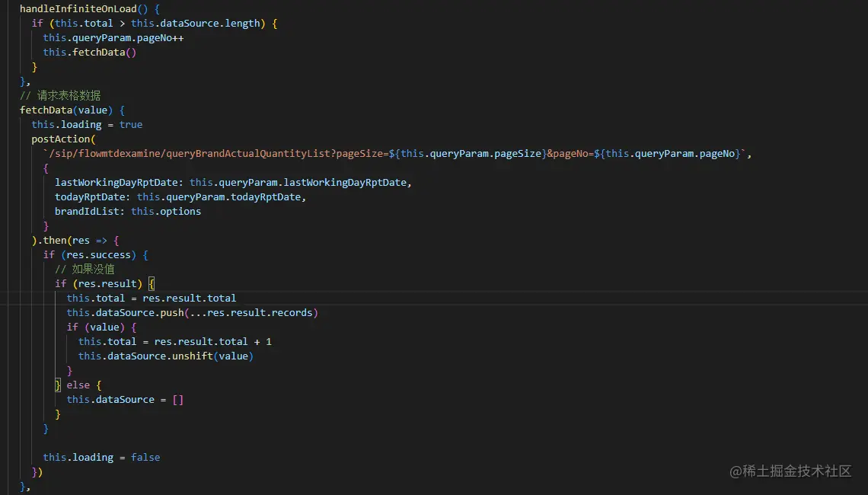Click the dataSource.push records line
Image resolution: width=868 pixels, height=495 pixels.
coord(192,312)
